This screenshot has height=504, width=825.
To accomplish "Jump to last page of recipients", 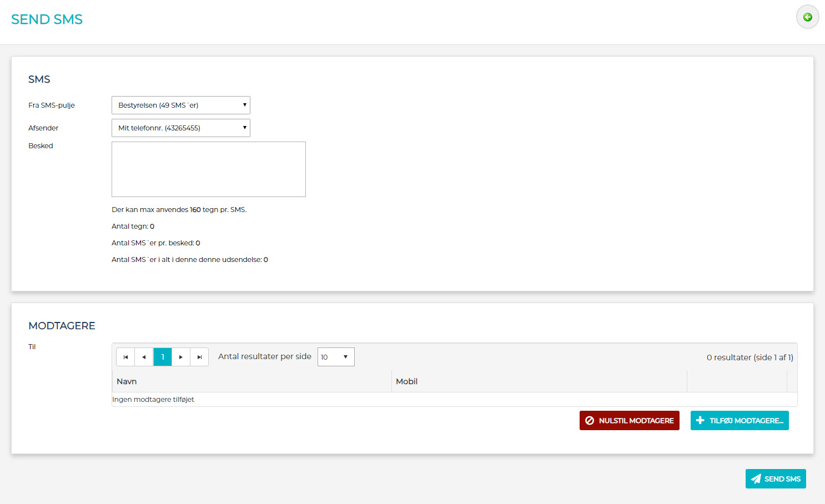I will 199,357.
